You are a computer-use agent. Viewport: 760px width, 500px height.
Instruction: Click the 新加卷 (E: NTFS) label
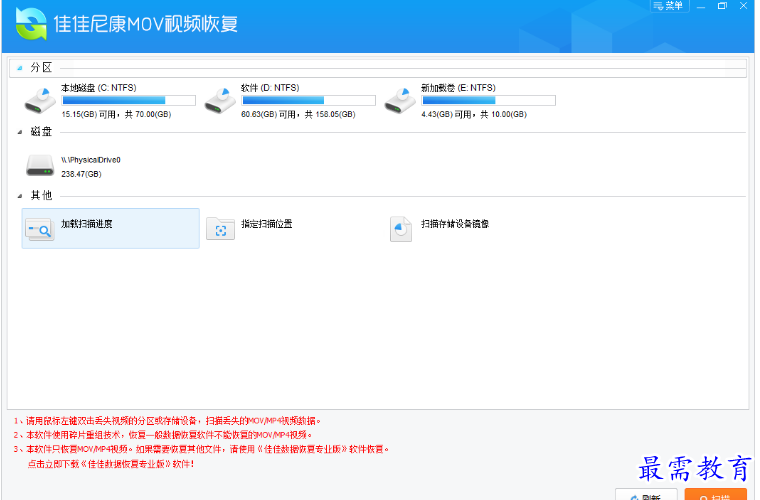458,88
